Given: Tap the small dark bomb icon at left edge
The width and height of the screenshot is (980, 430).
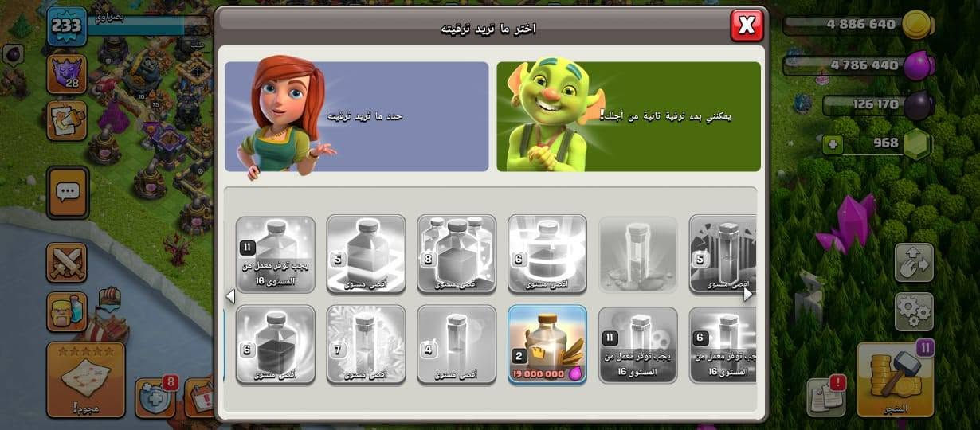Looking at the screenshot, I should [14, 54].
